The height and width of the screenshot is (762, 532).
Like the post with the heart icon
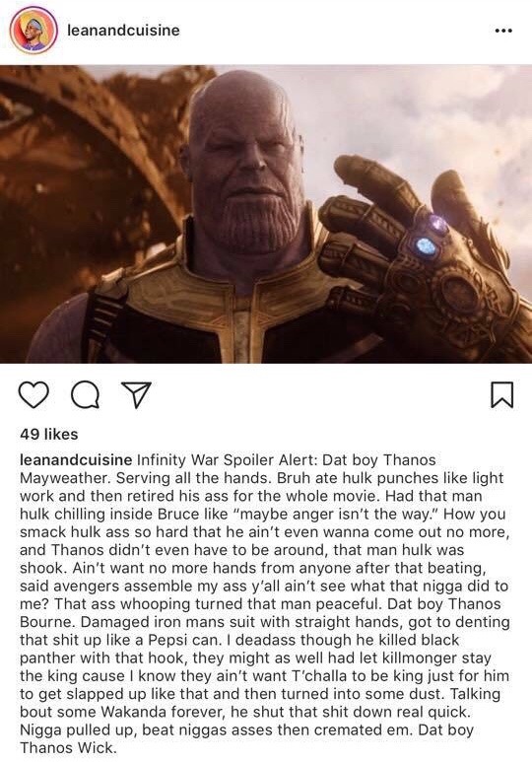pyautogui.click(x=33, y=394)
